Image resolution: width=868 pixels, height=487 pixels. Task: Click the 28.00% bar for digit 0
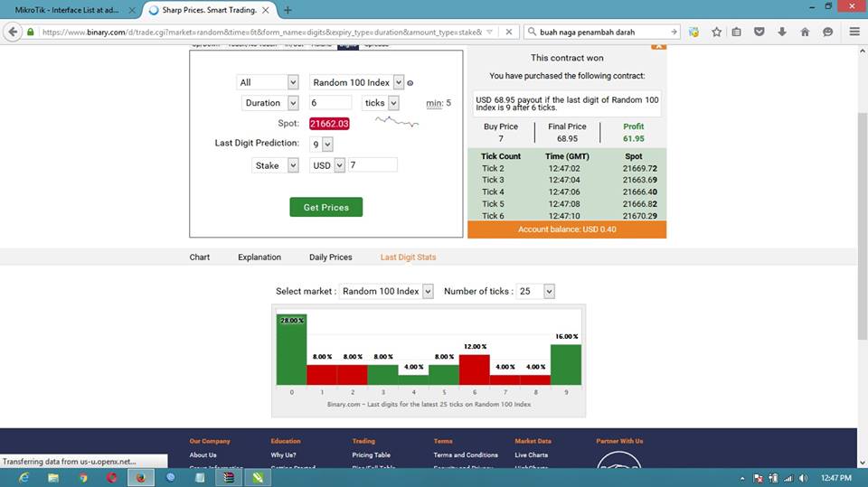click(291, 349)
